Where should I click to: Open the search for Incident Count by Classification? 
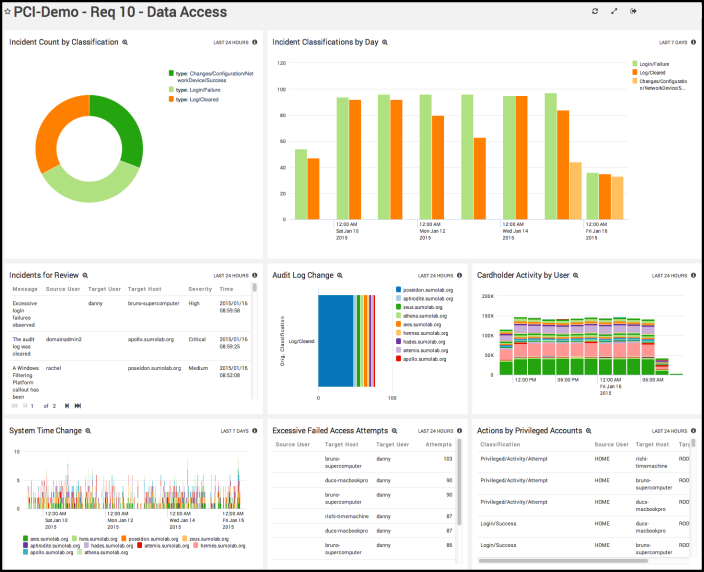click(x=125, y=42)
